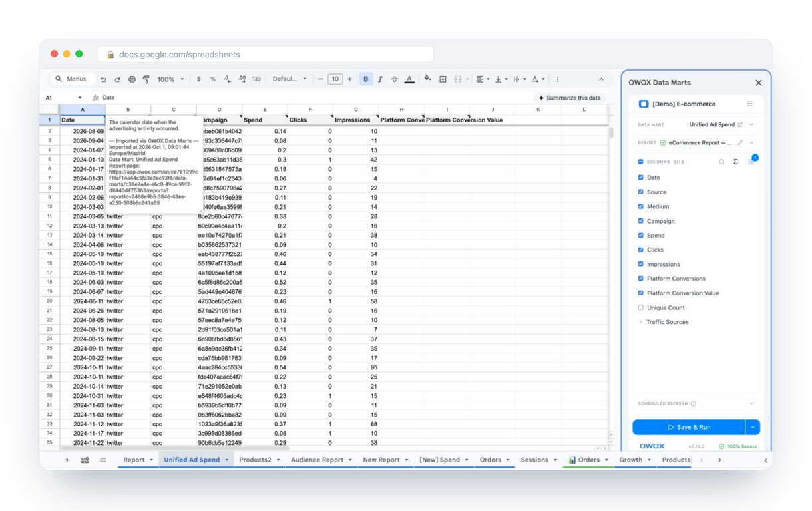This screenshot has width=812, height=511.
Task: Open the name box A1 dropdown
Action: [80, 98]
